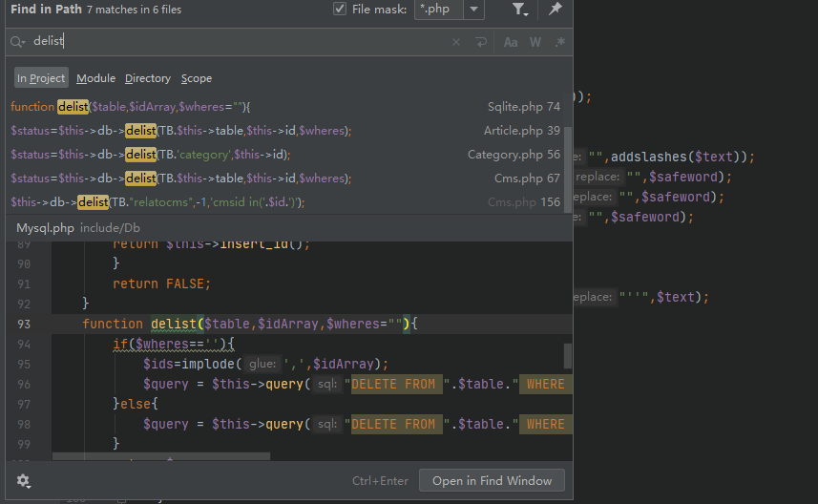Uncheck the File mask checkbox
This screenshot has width=818, height=504.
pyautogui.click(x=340, y=10)
